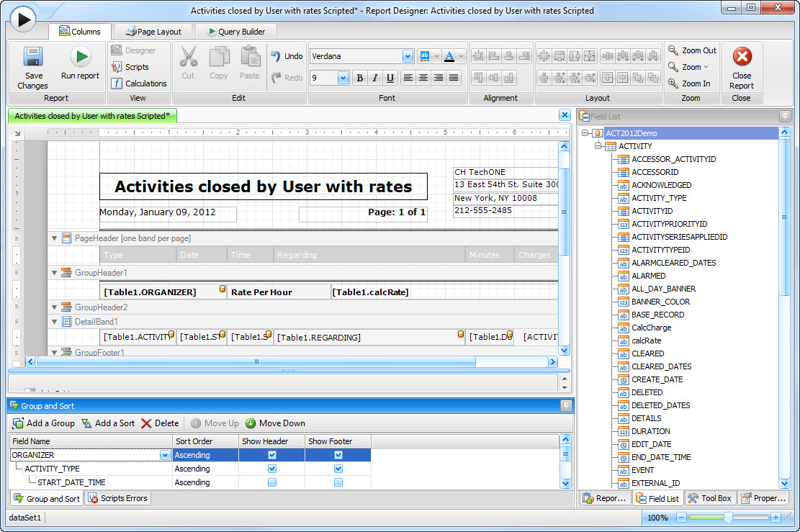Open the Calculations view
800x532 pixels.
point(139,83)
